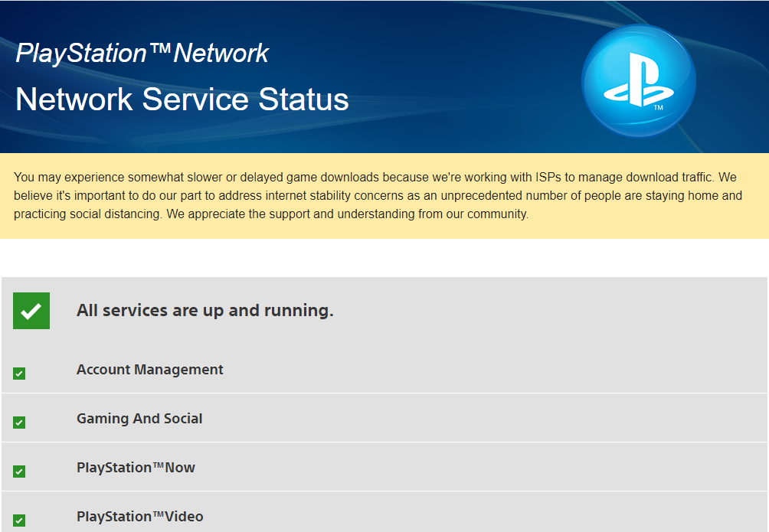Select the 'All services are up and running' message

point(205,311)
